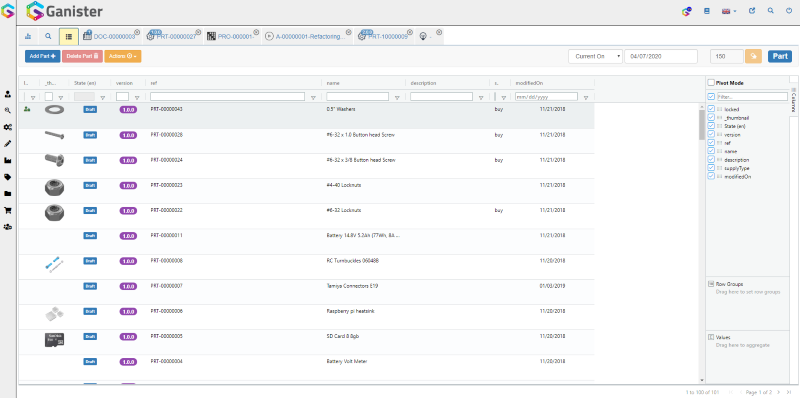Click the colorful Ganister icon in the top-right header
The height and width of the screenshot is (398, 800).
(687, 11)
